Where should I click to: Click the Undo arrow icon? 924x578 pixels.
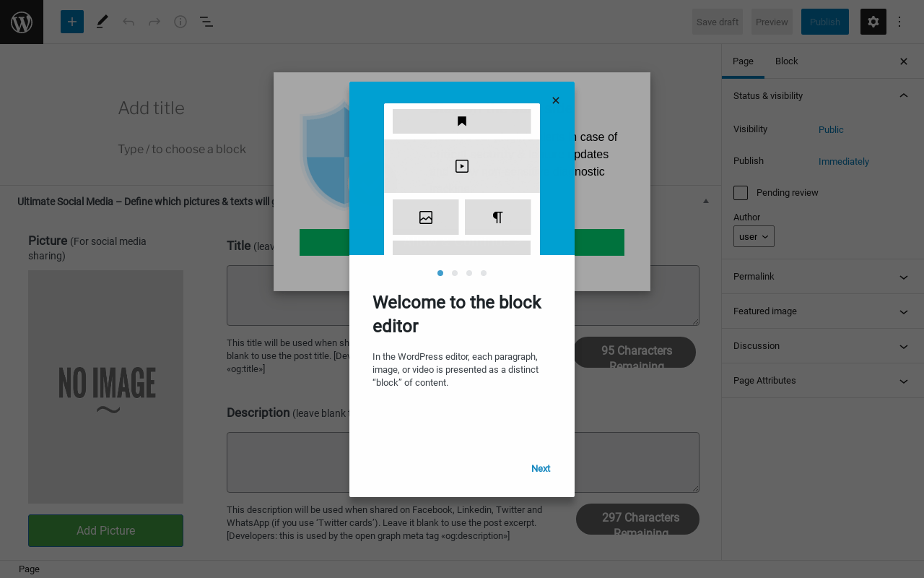[128, 22]
